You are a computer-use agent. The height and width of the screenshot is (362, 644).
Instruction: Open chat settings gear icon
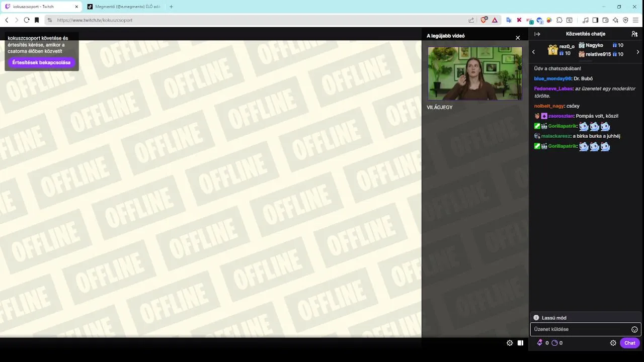pos(613,343)
